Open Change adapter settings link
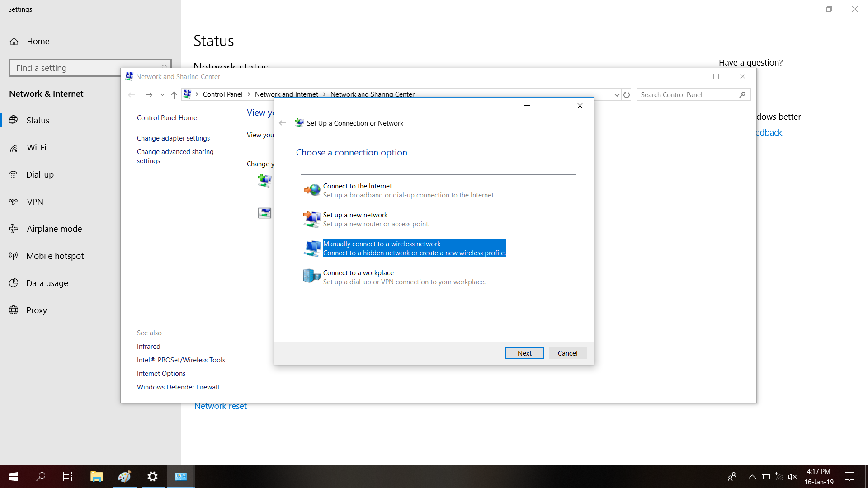Screen dimensions: 868x488 [x=173, y=138]
